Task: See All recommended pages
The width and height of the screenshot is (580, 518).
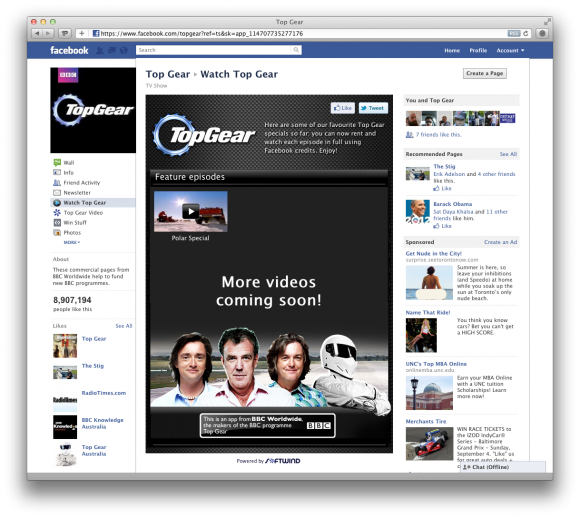Action: point(508,154)
